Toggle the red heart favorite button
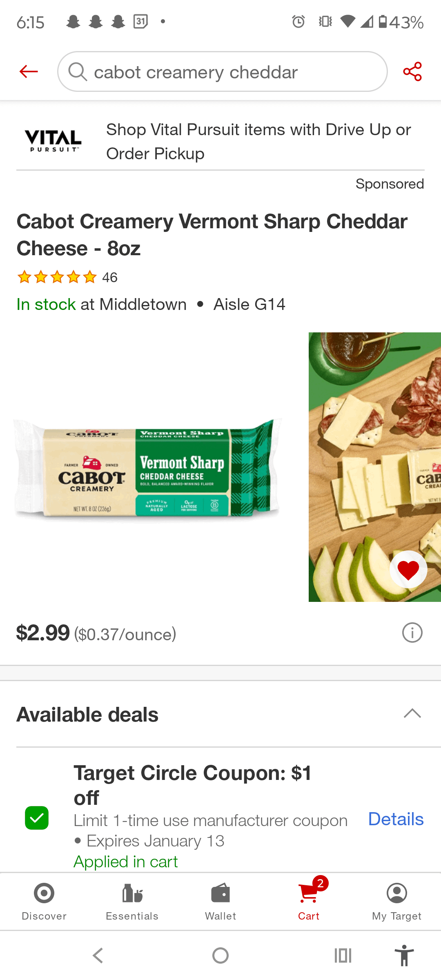The width and height of the screenshot is (441, 980). pos(408,570)
